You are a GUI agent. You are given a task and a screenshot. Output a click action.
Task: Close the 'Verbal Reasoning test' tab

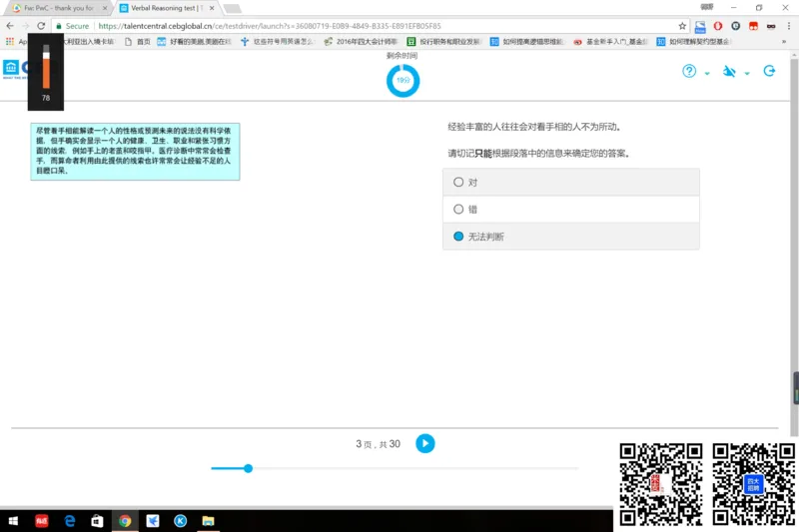pos(212,8)
